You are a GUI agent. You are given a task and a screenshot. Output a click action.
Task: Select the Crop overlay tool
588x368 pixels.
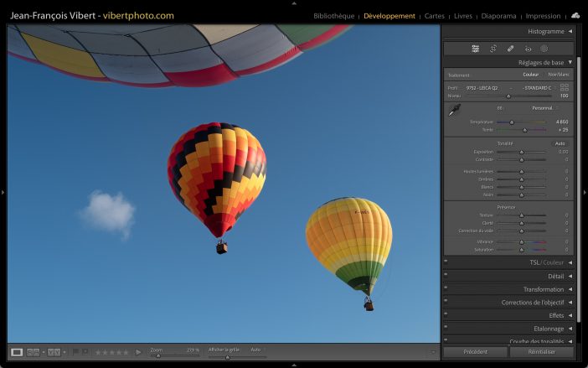[x=493, y=49]
